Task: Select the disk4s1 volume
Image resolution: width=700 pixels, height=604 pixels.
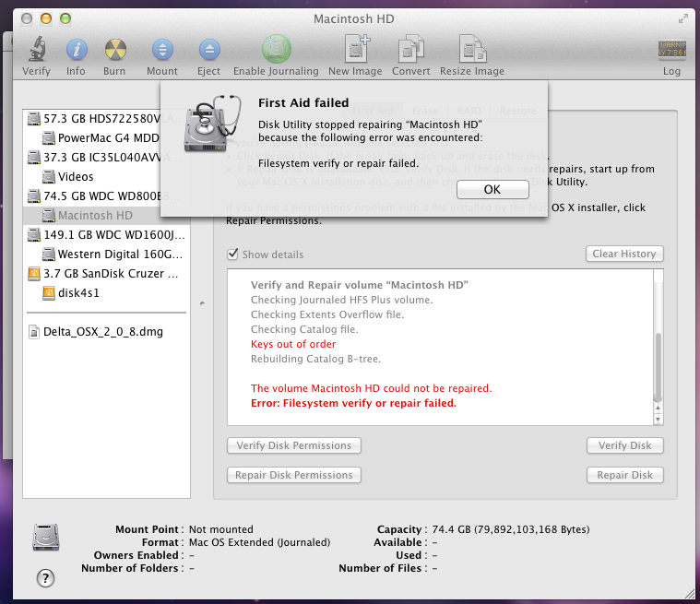Action: (106, 293)
